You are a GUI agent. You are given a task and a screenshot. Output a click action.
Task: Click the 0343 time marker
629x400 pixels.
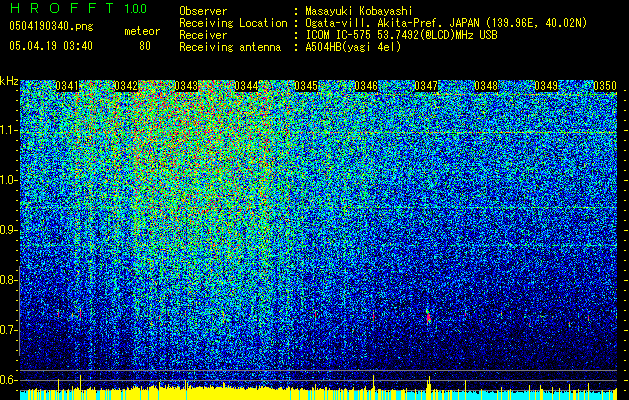[x=186, y=86]
